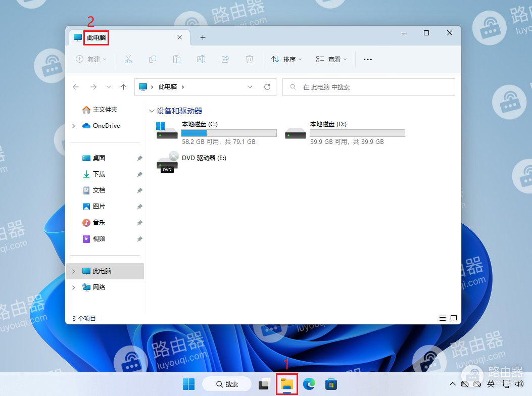Open Microsoft Edge from the taskbar

(309, 384)
